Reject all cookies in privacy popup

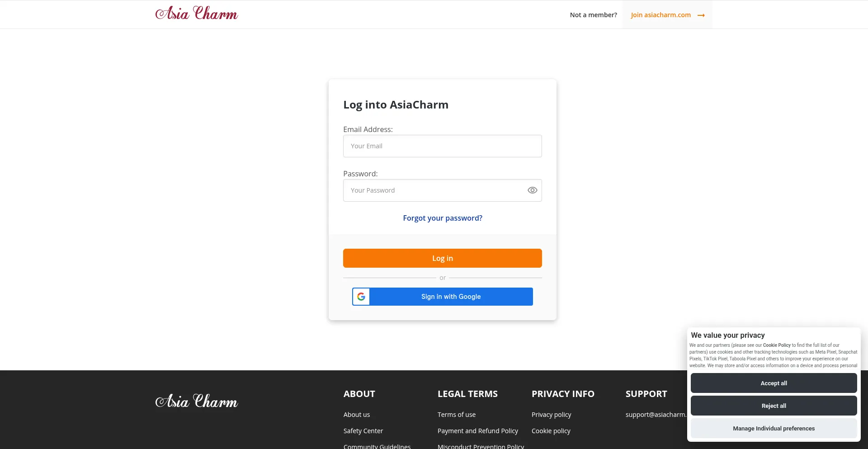774,406
